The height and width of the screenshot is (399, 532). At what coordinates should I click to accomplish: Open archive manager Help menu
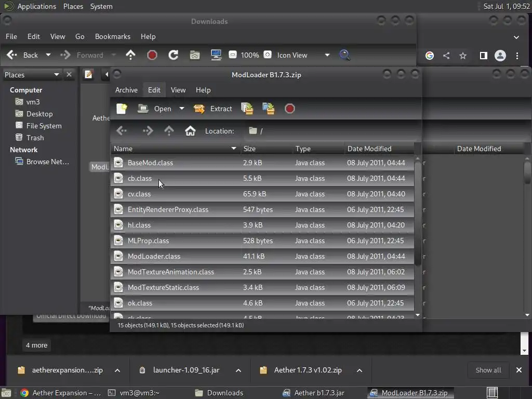(203, 90)
